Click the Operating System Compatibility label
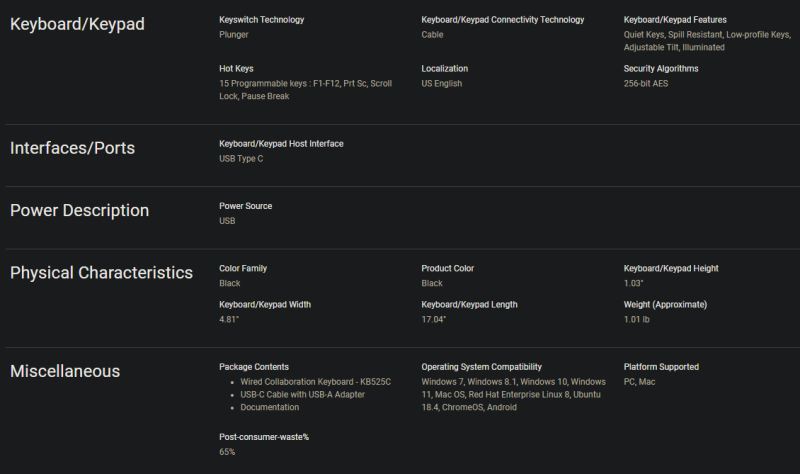 coord(482,367)
